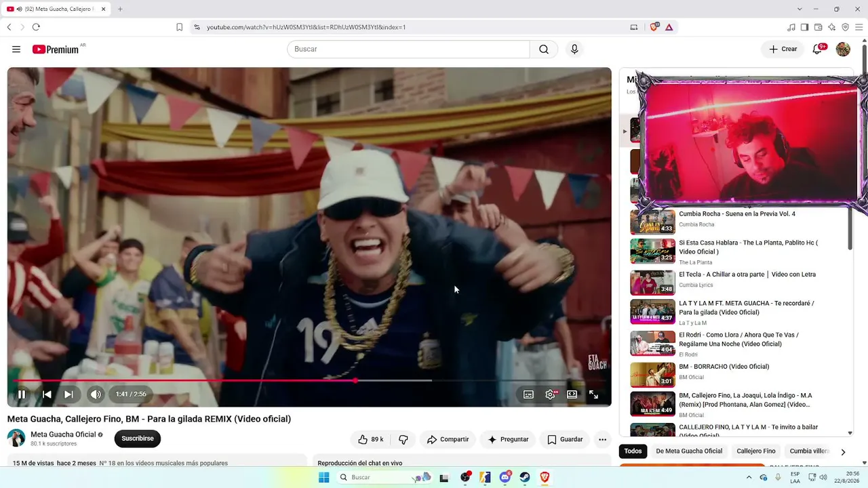Select the Cumbia villera chip
The image size is (868, 488).
tap(810, 451)
